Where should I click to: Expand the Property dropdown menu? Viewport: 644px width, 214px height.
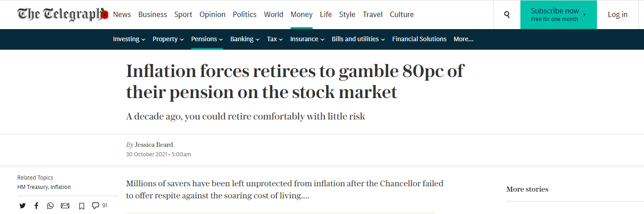tap(168, 39)
